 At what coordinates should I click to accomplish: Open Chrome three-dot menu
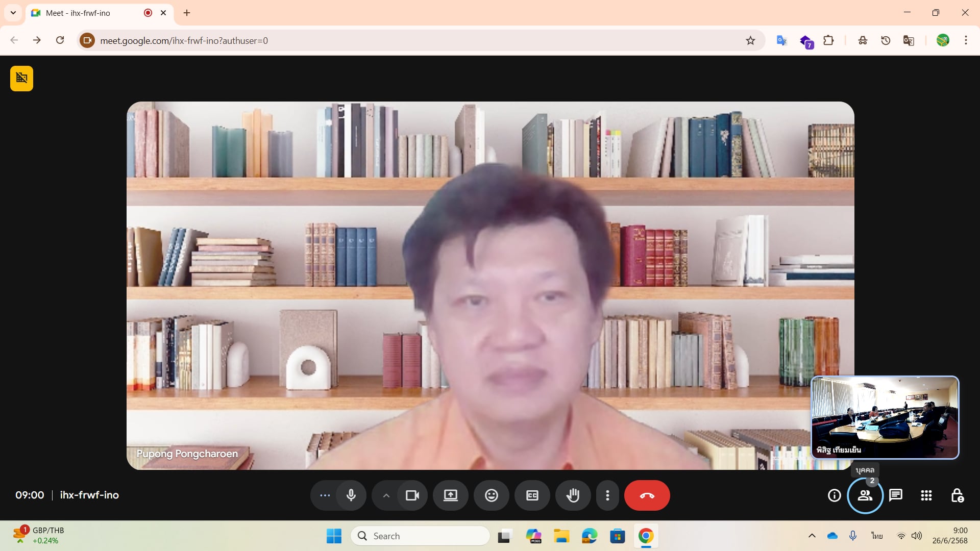[966, 40]
